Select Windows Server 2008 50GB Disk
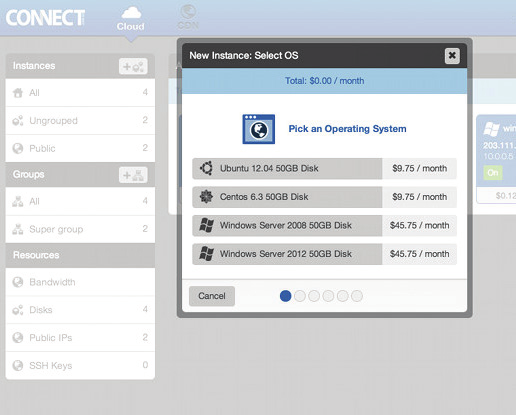The height and width of the screenshot is (415, 516). (324, 226)
